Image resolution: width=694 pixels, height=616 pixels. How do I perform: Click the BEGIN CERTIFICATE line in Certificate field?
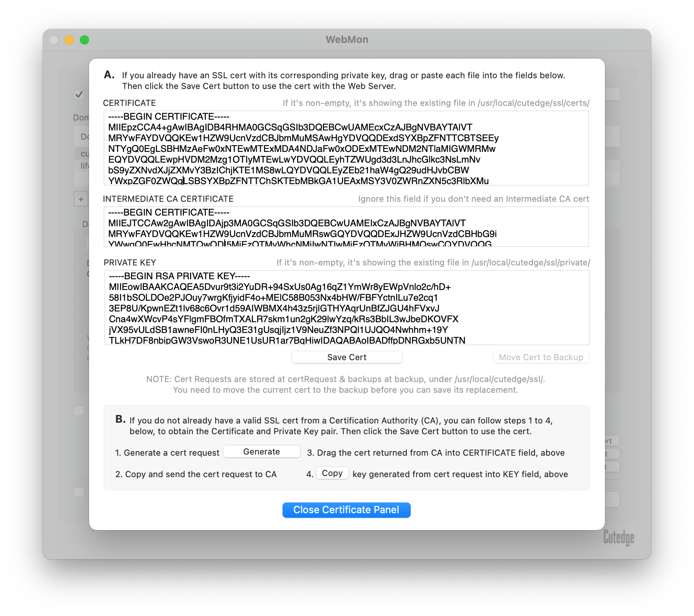tap(169, 117)
